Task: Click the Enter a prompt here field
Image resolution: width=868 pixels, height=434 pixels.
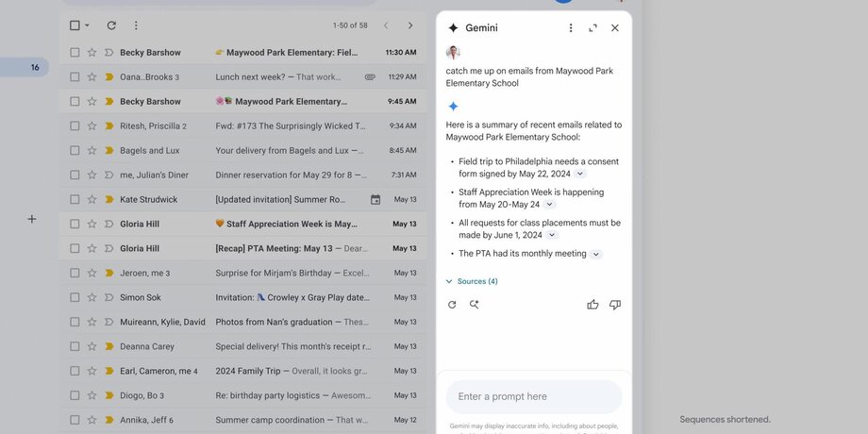Action: tap(533, 397)
